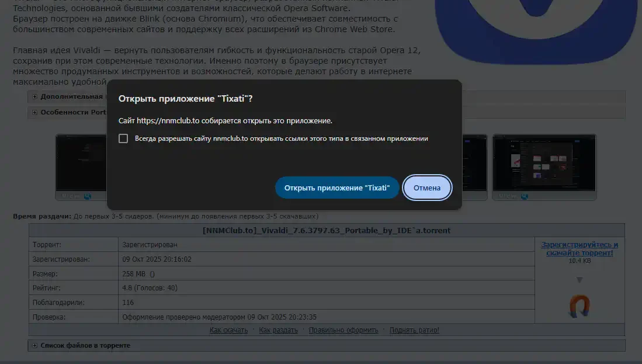Screen dimensions: 642x364
Task: Click the zoom icon under left thumbnail
Action: click(x=87, y=196)
